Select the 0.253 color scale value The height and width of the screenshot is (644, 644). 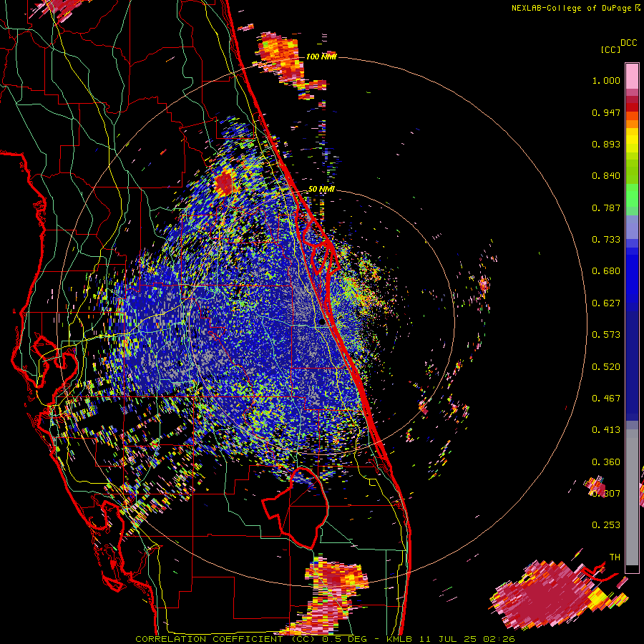(x=606, y=525)
